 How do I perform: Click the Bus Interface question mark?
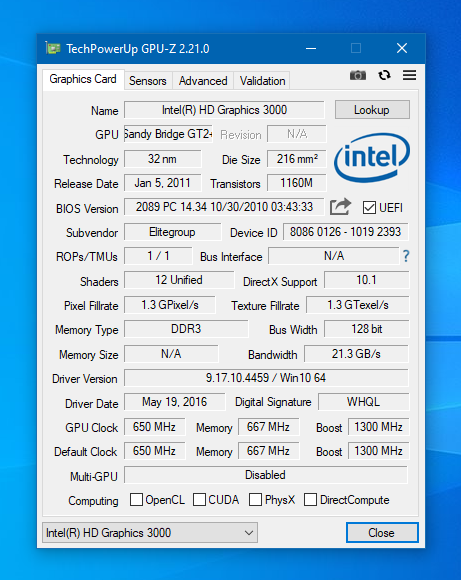pyautogui.click(x=406, y=256)
